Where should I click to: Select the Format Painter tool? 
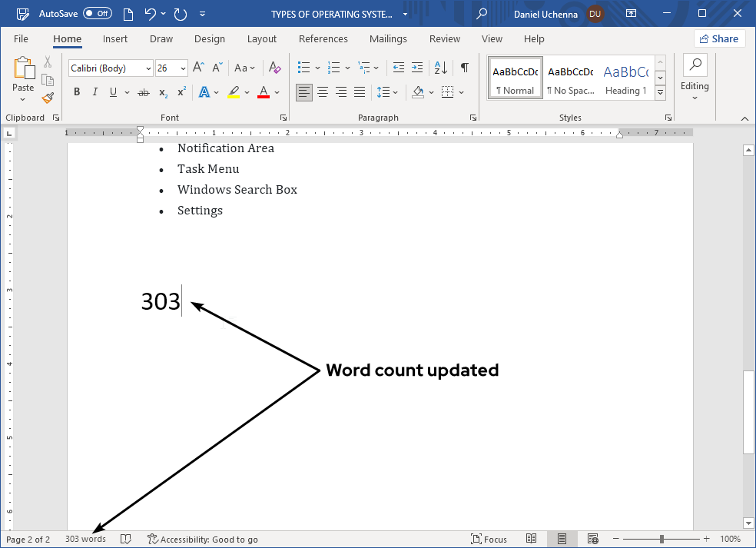coord(47,98)
